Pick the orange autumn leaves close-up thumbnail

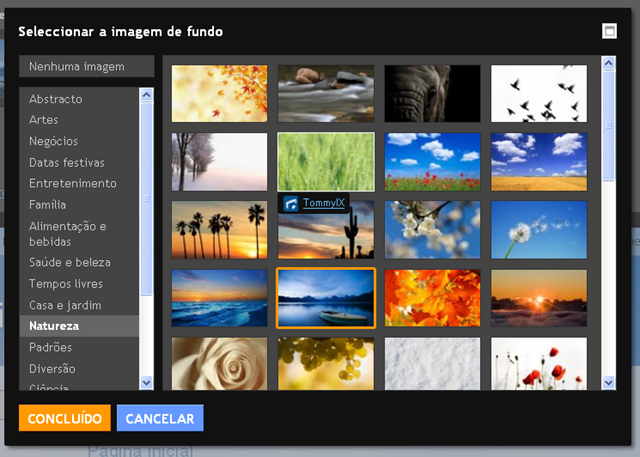pos(432,298)
